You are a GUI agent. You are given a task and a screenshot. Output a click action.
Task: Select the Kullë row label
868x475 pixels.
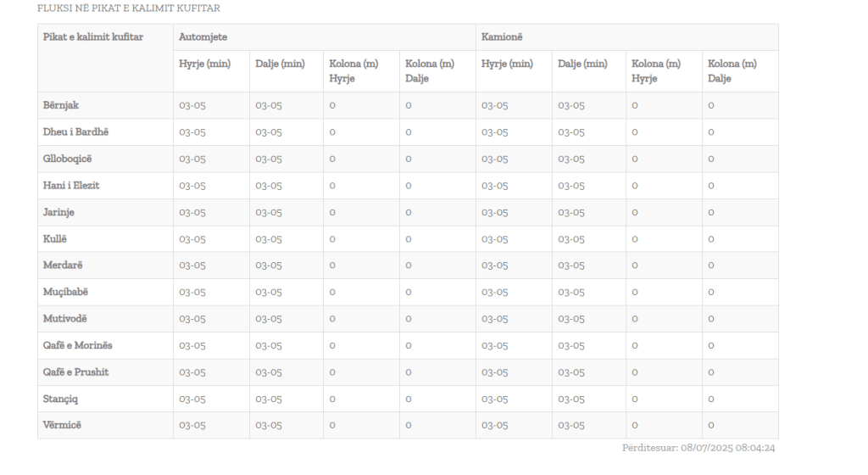pyautogui.click(x=55, y=238)
